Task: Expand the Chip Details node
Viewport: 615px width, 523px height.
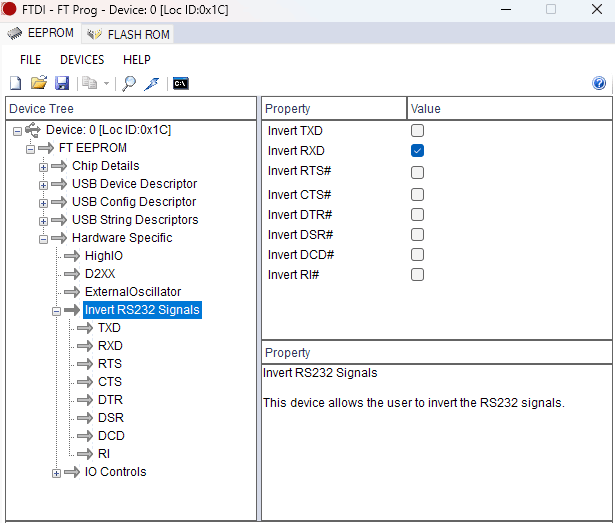Action: point(44,167)
